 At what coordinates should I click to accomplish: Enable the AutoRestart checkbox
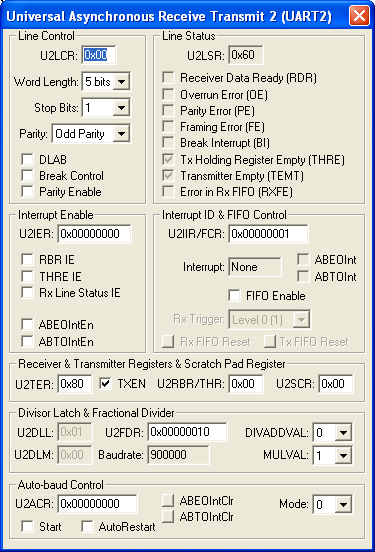pos(87,527)
